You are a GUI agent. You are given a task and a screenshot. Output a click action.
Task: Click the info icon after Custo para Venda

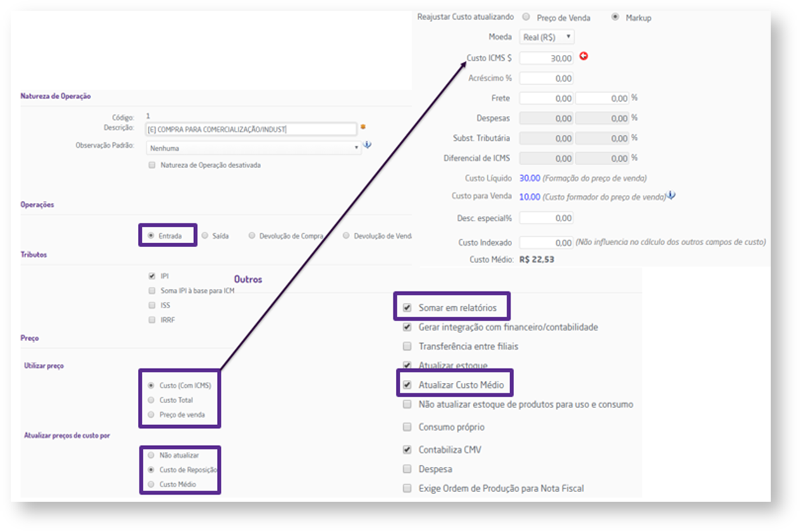point(671,196)
